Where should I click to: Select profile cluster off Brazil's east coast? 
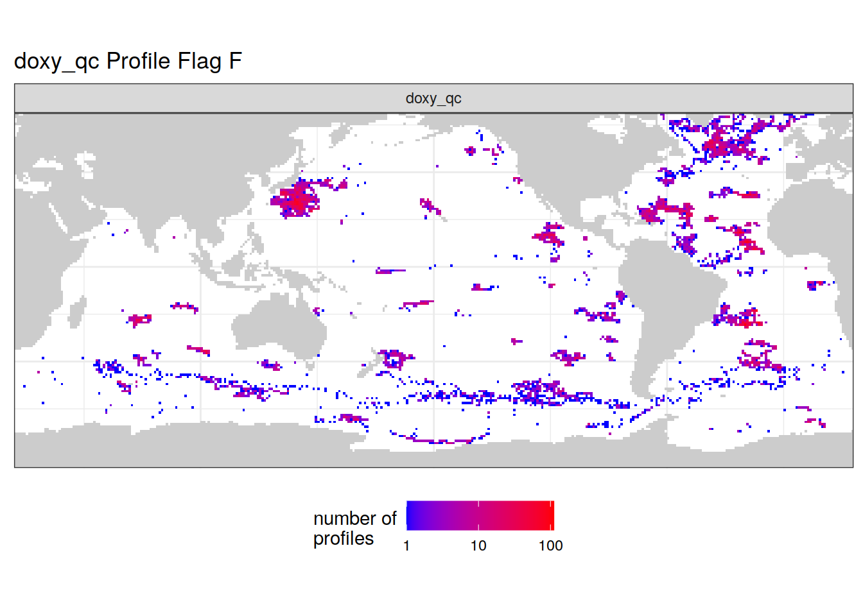[738, 317]
